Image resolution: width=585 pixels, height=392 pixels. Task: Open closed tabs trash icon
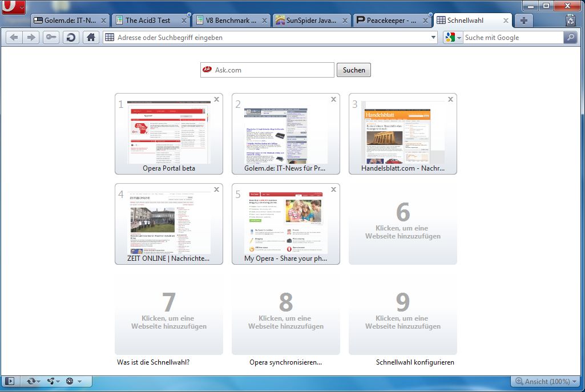click(x=570, y=21)
